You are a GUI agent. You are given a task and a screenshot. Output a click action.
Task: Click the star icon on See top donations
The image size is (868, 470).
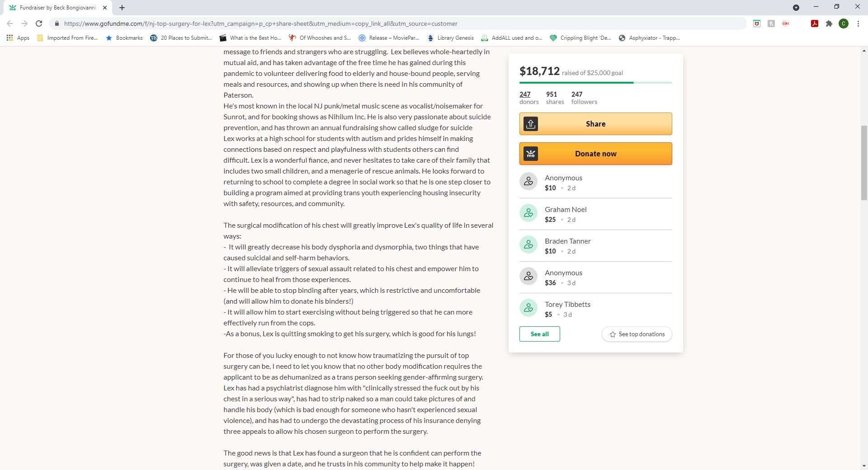tap(613, 334)
